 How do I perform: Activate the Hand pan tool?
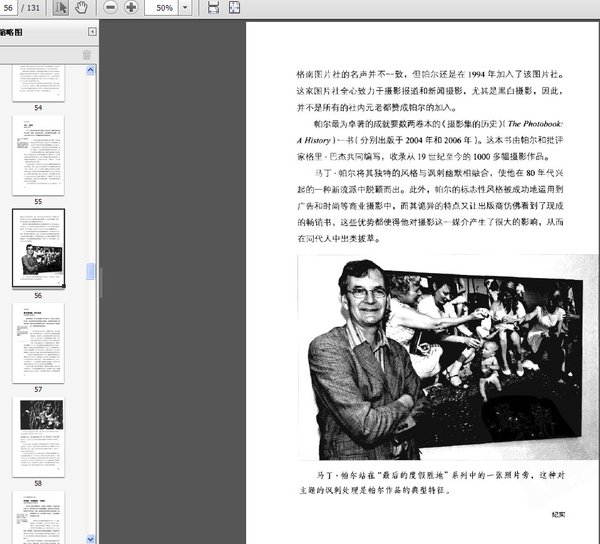(x=81, y=8)
